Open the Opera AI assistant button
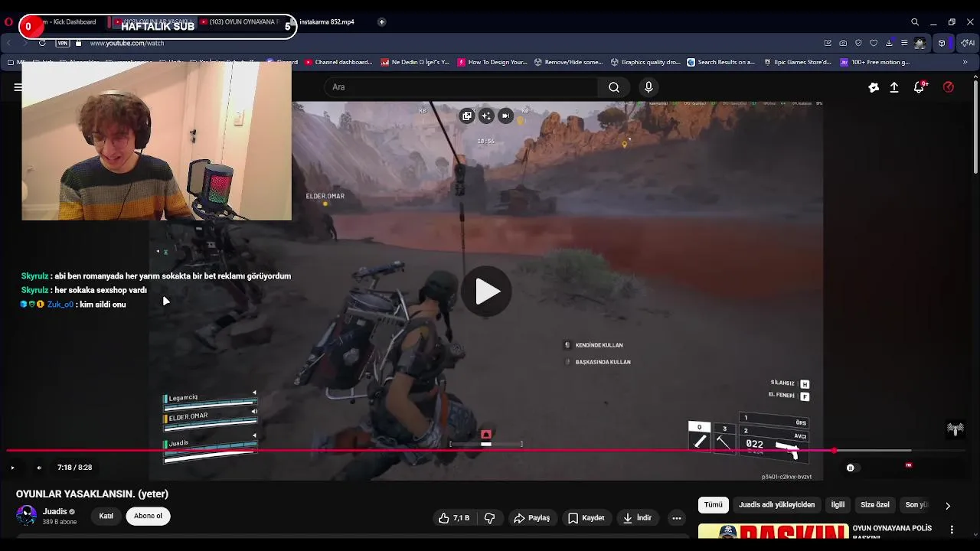The width and height of the screenshot is (980, 551). click(969, 43)
